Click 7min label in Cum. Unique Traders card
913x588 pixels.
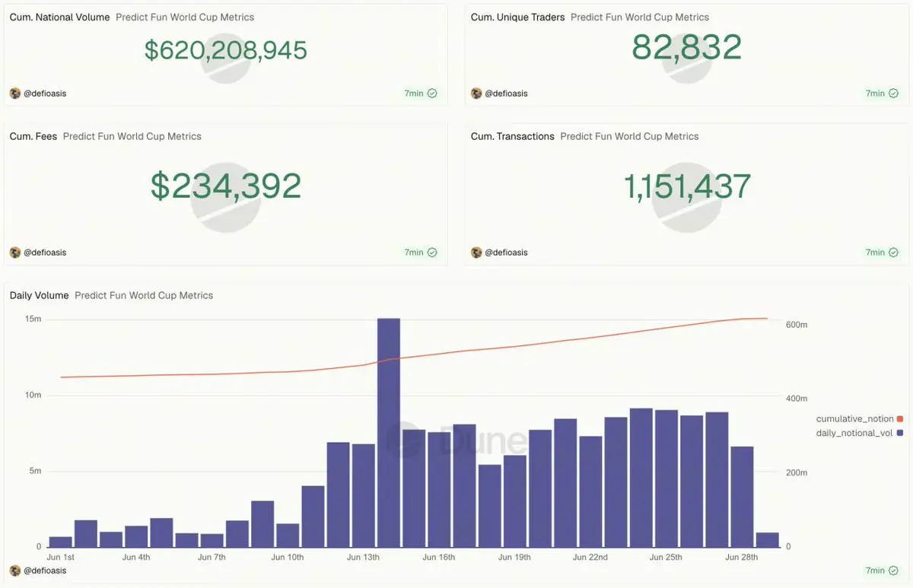click(x=875, y=94)
